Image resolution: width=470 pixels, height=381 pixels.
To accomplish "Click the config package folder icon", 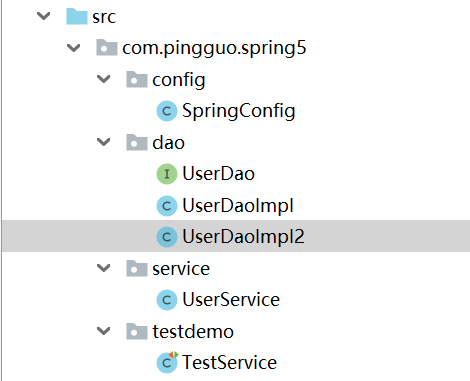I will 137,79.
